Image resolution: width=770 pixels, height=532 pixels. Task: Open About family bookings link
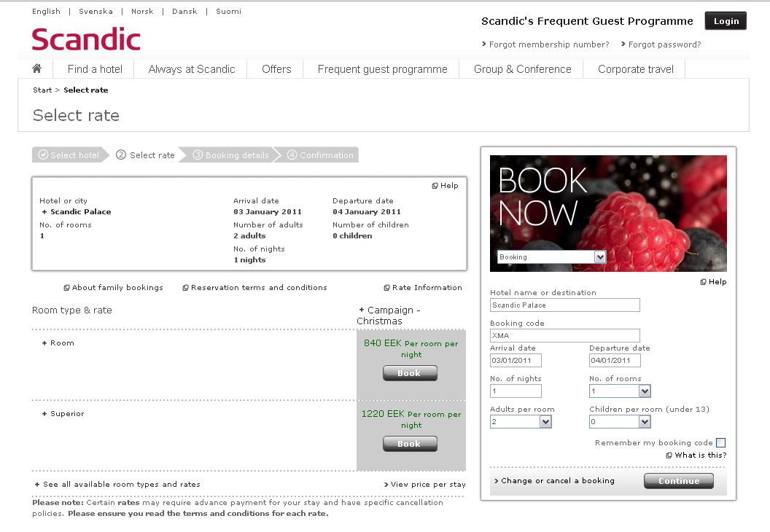(x=117, y=288)
